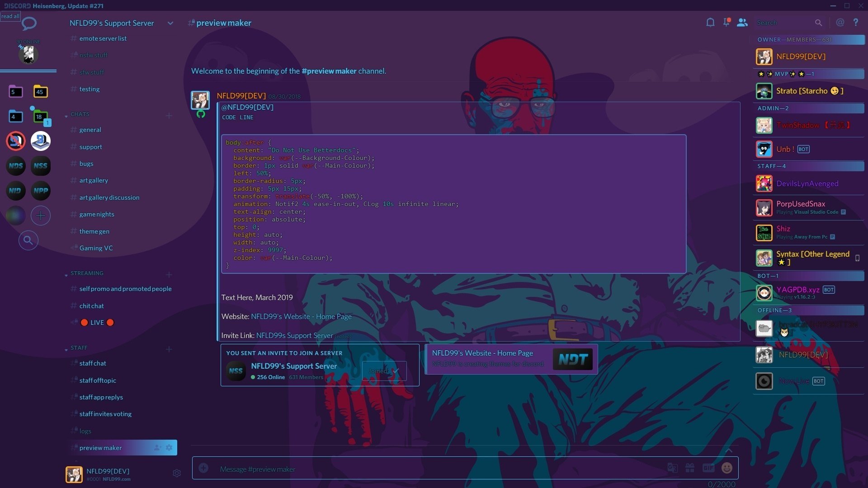This screenshot has width=868, height=488.
Task: Expand the yellow server folder labeled 45
Action: [40, 92]
